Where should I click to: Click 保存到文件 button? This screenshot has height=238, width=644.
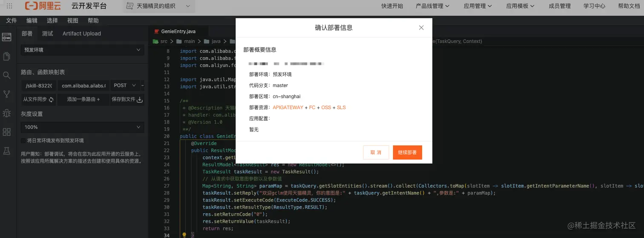point(127,99)
